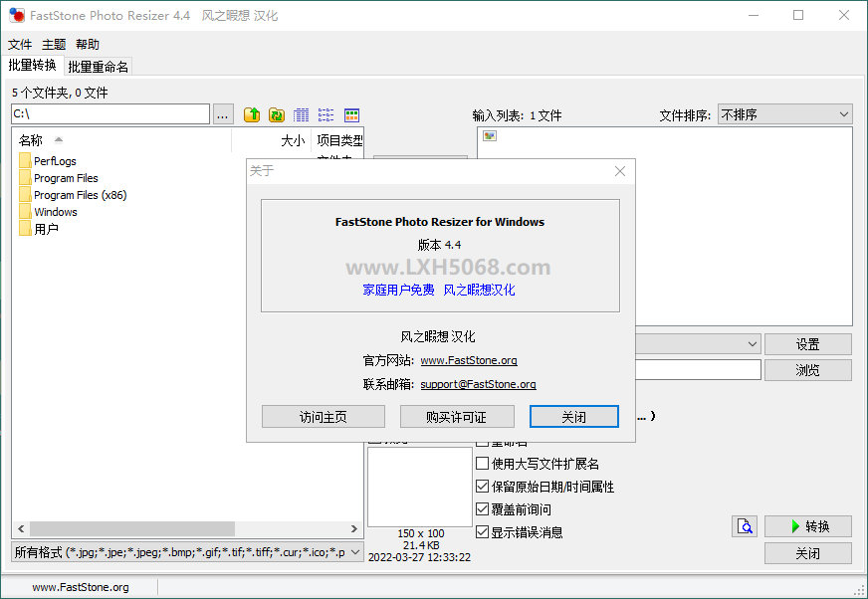Viewport: 868px width, 599px height.
Task: Switch file browser to thumbnails view icon
Action: 351,114
